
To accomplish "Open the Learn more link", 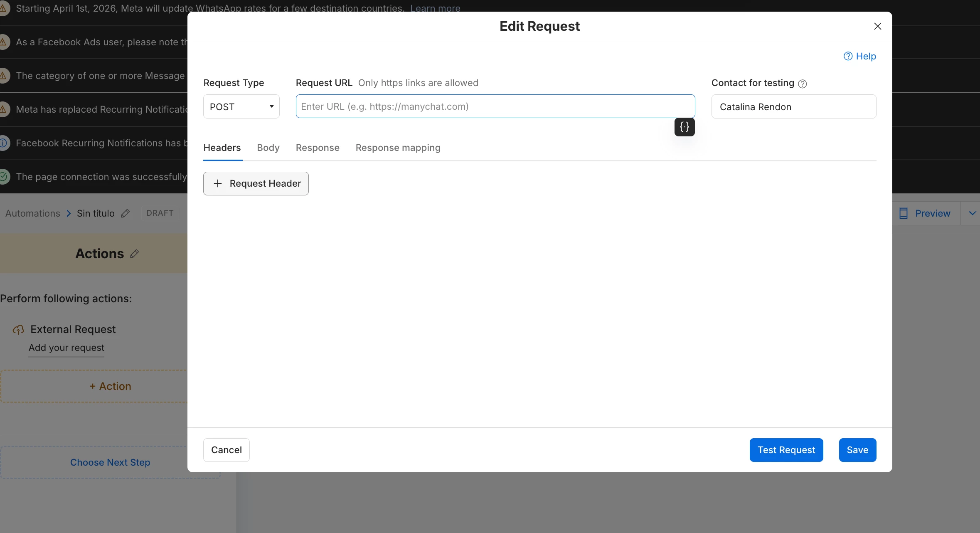I will [x=435, y=8].
